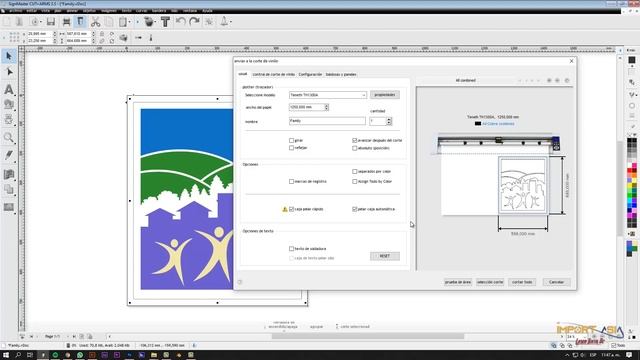The width and height of the screenshot is (640, 360).
Task: Uncheck 'pelar caja automática' checkbox
Action: click(x=355, y=209)
